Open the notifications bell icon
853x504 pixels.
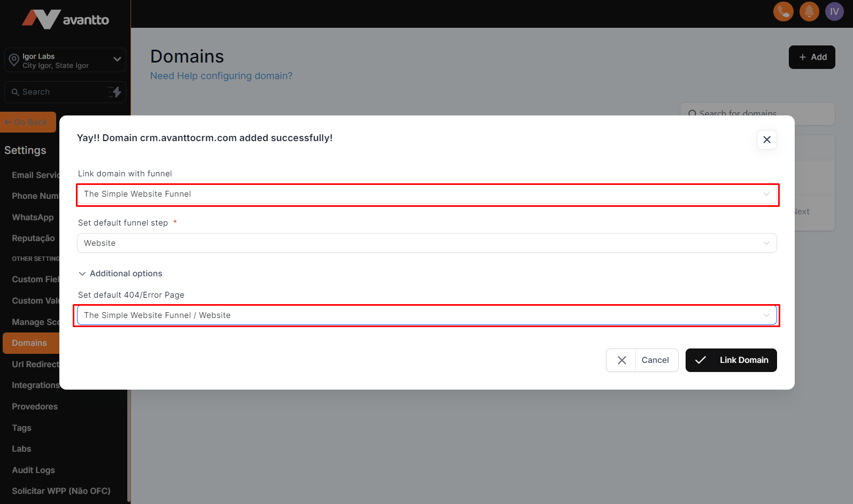coord(809,11)
